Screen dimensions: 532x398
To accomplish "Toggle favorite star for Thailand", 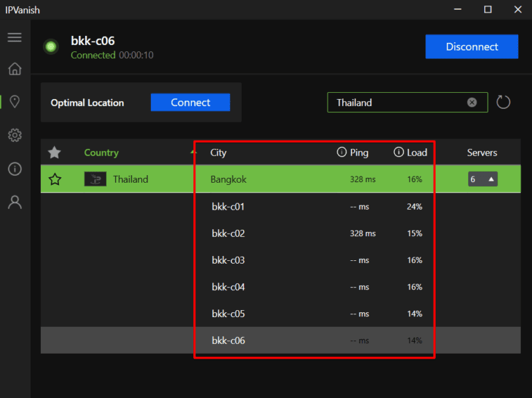I will pyautogui.click(x=55, y=179).
